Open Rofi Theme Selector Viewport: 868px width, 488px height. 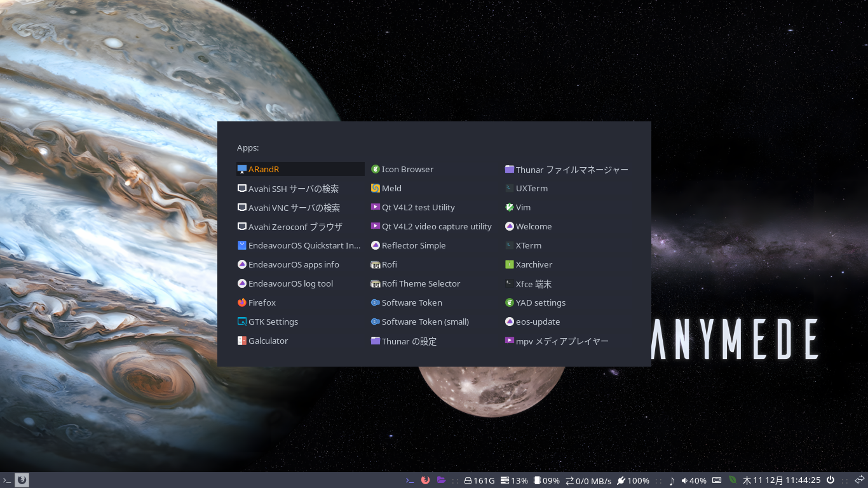(x=435, y=283)
